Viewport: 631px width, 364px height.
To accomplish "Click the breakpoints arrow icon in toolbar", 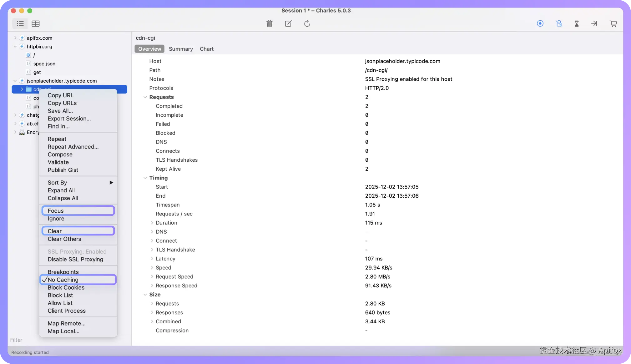I will pyautogui.click(x=594, y=23).
